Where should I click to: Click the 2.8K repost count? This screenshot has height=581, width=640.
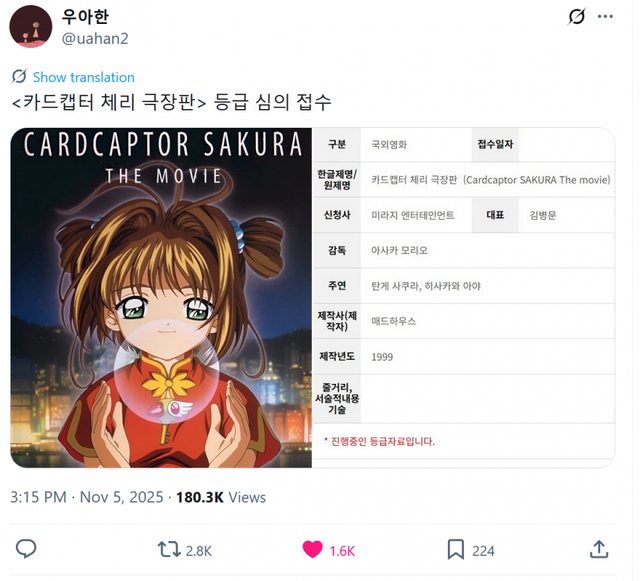click(199, 551)
